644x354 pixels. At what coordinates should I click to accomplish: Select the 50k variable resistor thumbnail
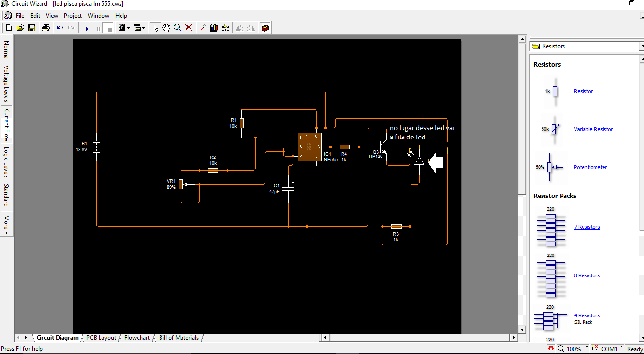(x=552, y=130)
